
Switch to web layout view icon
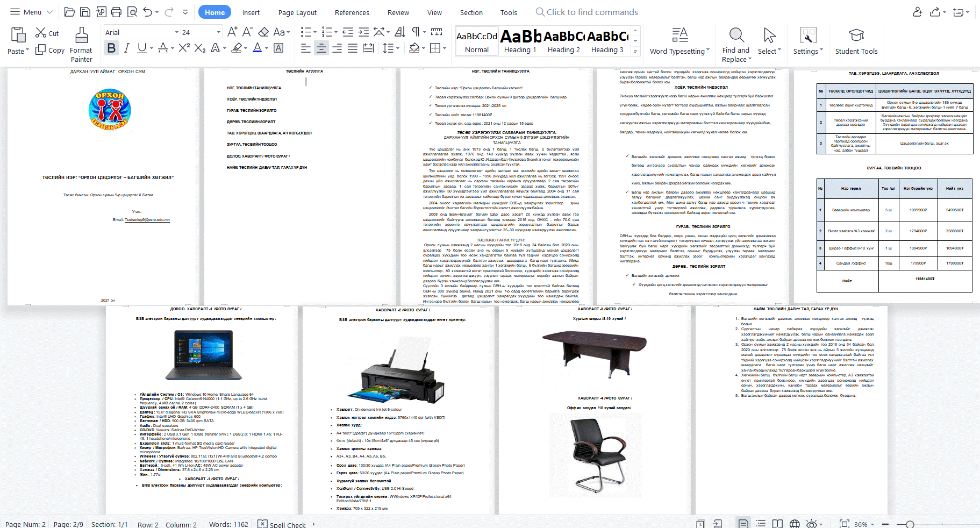tap(795, 524)
